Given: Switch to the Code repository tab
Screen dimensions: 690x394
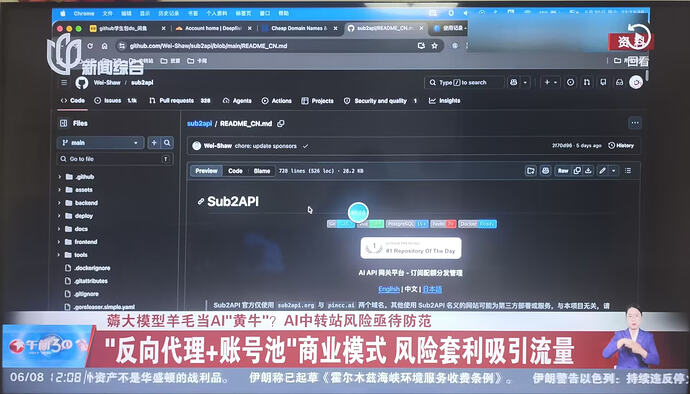Looking at the screenshot, I should pyautogui.click(x=73, y=100).
